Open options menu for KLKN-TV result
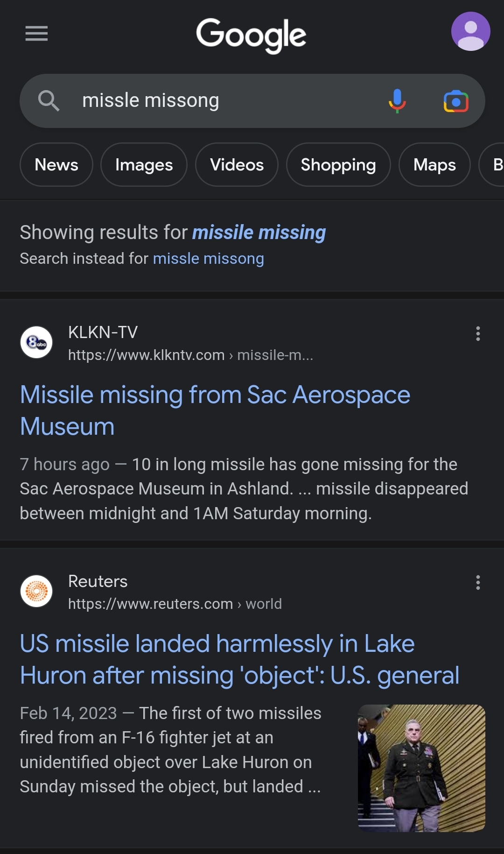This screenshot has width=504, height=854. (478, 333)
